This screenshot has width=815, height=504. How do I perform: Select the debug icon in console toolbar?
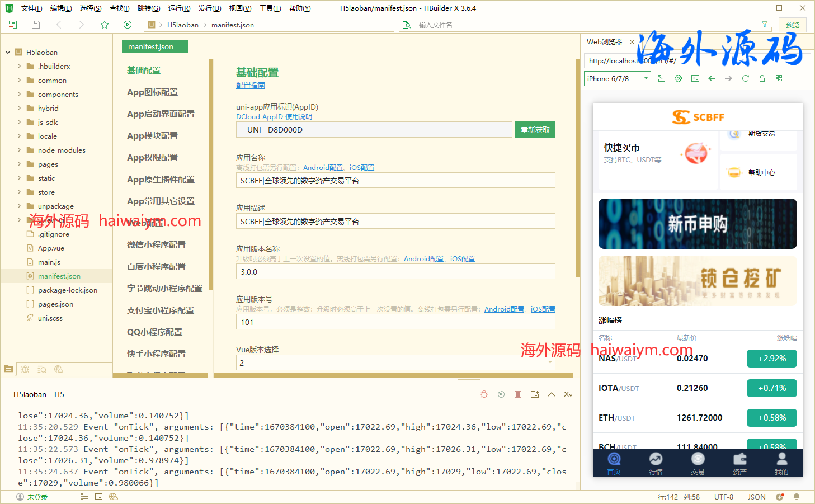(484, 394)
